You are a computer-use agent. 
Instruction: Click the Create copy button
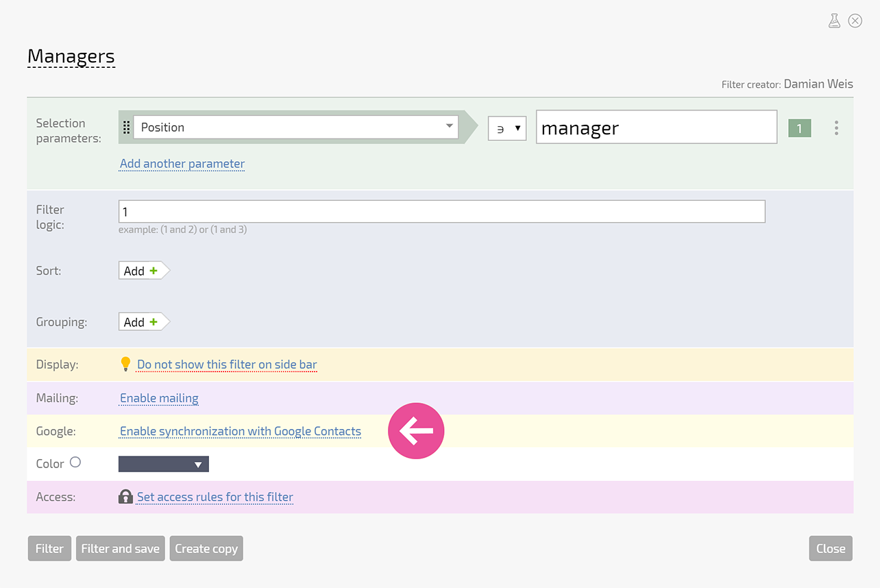(x=206, y=548)
